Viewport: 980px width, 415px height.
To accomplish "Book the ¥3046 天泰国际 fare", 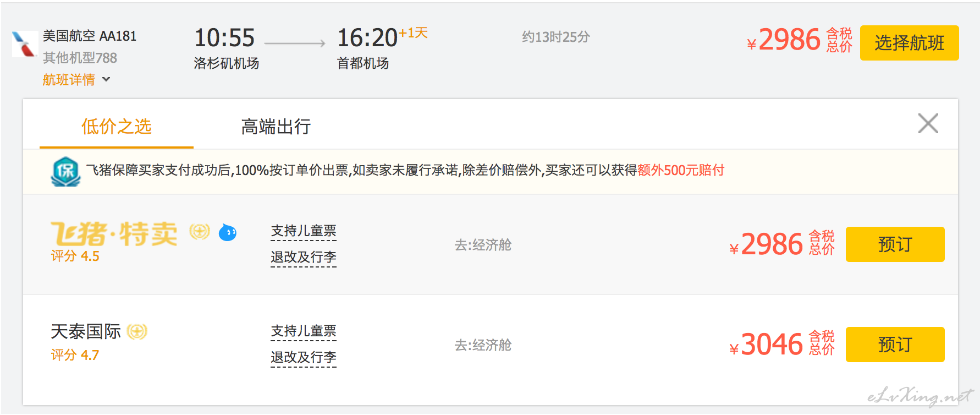I will (895, 345).
